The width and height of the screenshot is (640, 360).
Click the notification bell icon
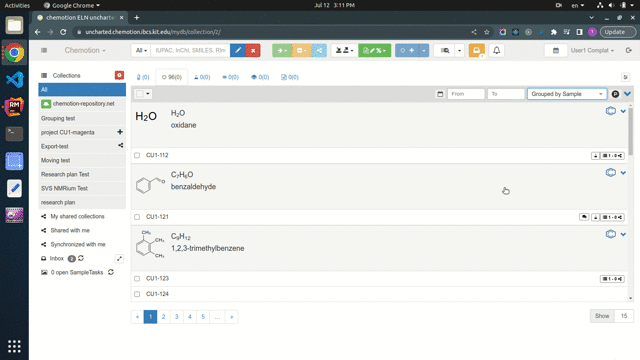496,50
